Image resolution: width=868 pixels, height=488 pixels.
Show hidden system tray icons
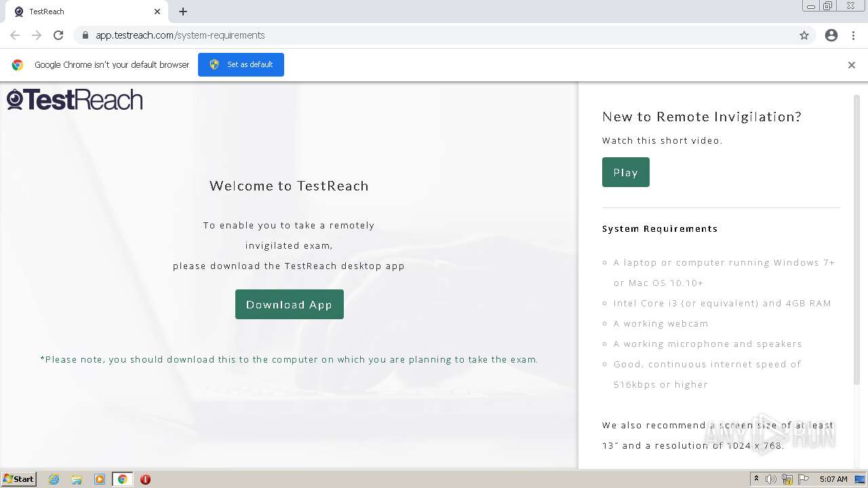tap(756, 479)
